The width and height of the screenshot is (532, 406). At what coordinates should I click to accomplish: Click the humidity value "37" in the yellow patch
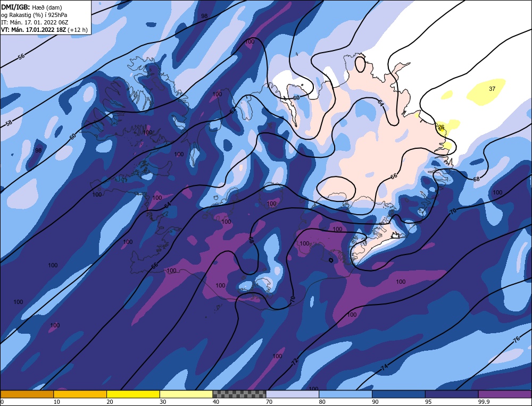point(492,89)
